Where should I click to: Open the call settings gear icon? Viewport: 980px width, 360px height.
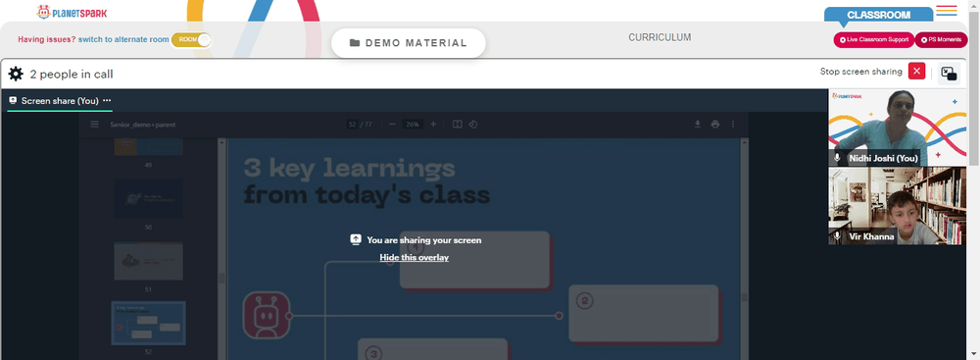tap(16, 74)
